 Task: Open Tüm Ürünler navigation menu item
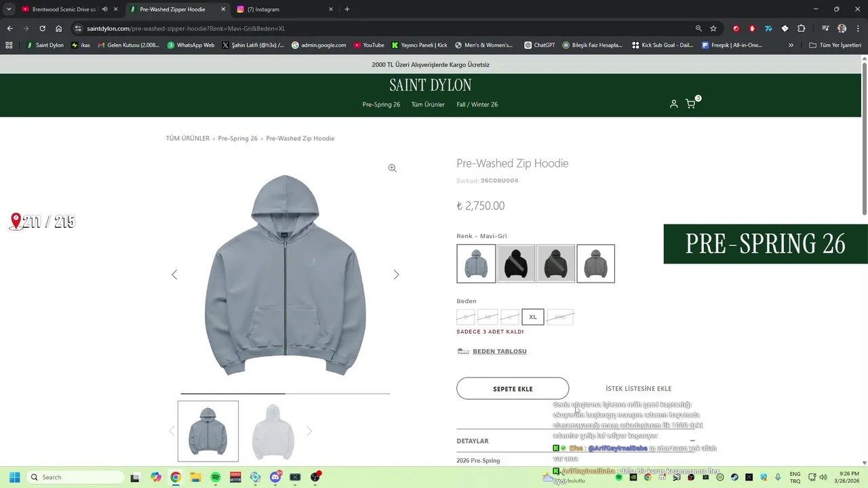[x=428, y=104]
